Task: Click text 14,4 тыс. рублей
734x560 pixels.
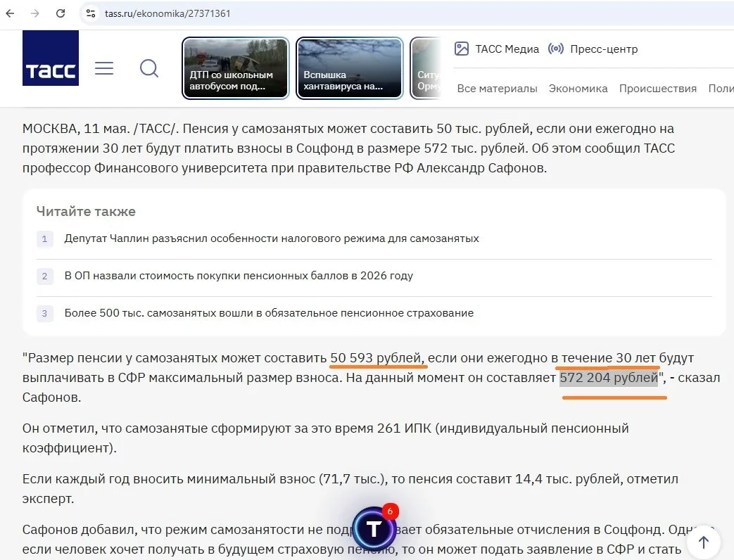Action: 569,479
